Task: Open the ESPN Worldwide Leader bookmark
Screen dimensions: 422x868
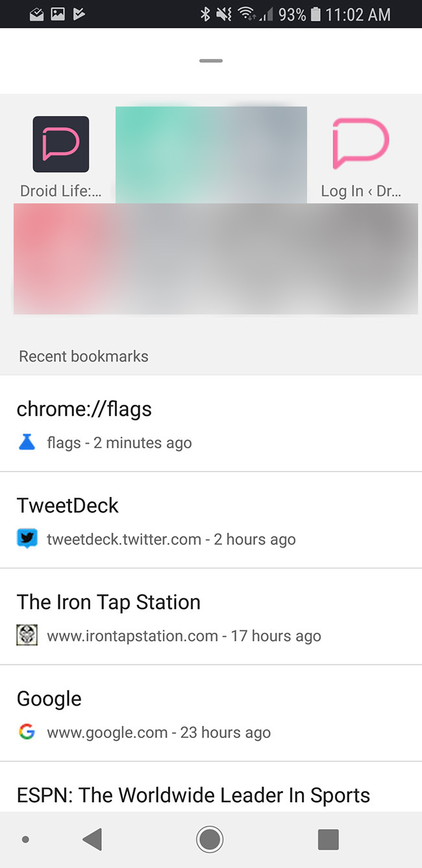Action: click(193, 795)
